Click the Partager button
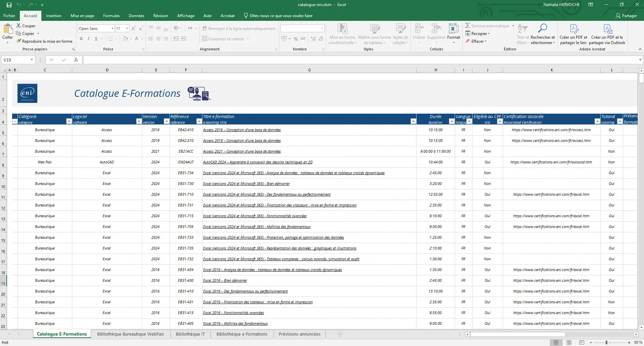Viewport: 644px width, 346px height. (626, 16)
